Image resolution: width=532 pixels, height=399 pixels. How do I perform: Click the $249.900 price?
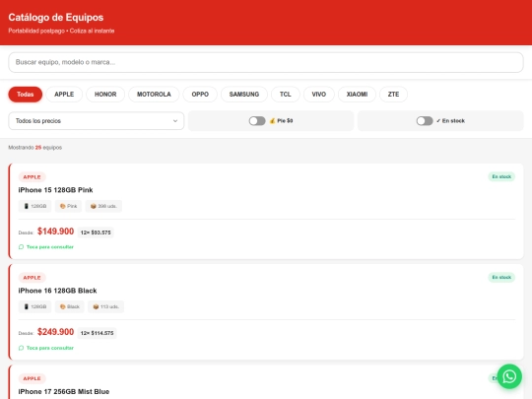click(x=55, y=332)
